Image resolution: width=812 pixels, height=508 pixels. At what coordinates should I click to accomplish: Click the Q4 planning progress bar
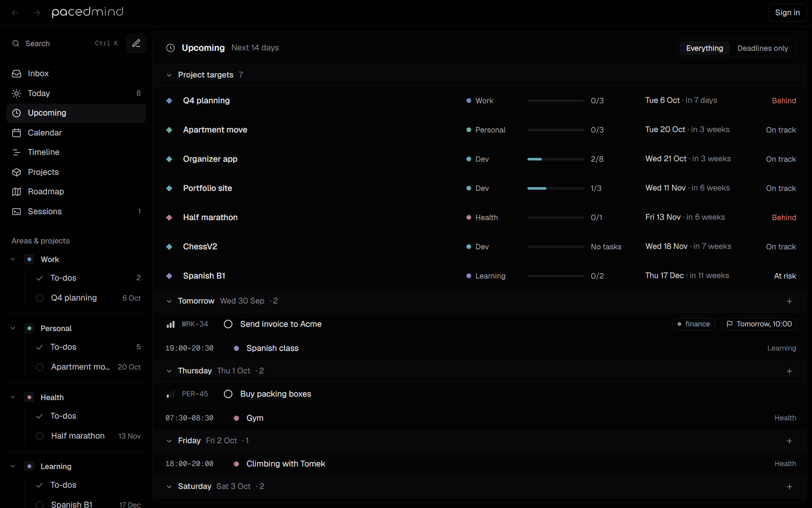click(556, 101)
